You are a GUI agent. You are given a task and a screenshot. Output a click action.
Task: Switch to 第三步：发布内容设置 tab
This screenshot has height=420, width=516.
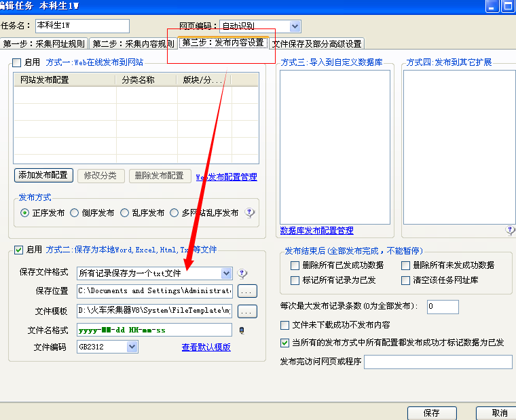coord(223,43)
